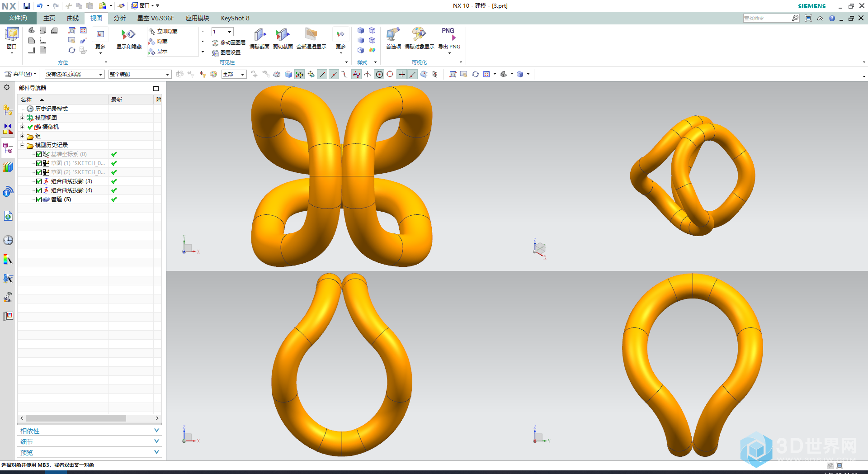The height and width of the screenshot is (474, 868).
Task: Switch to the 主页 tab
Action: tap(49, 18)
